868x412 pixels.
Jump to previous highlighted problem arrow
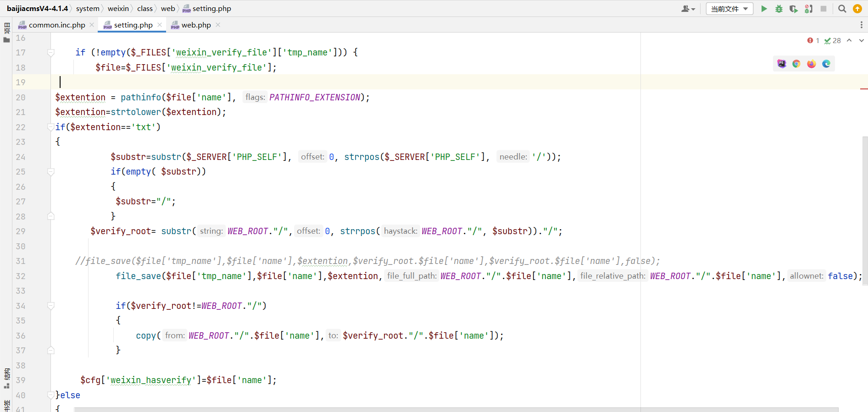[x=849, y=40]
